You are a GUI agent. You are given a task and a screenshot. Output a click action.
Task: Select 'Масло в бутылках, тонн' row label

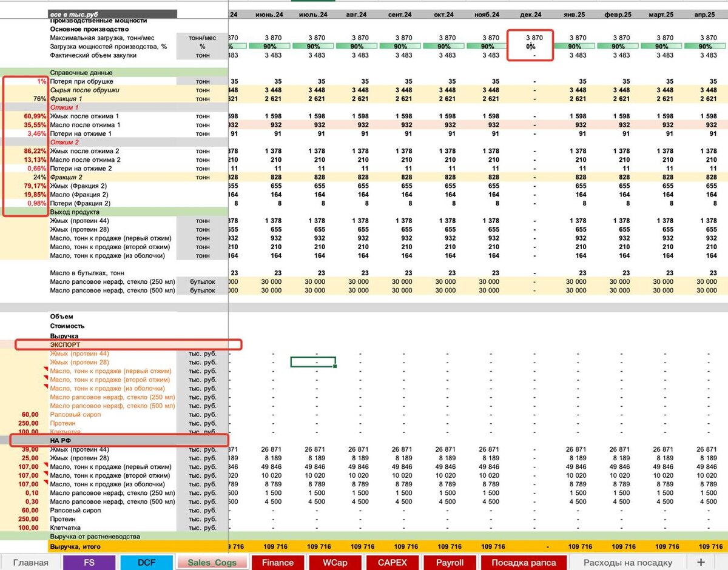87,273
